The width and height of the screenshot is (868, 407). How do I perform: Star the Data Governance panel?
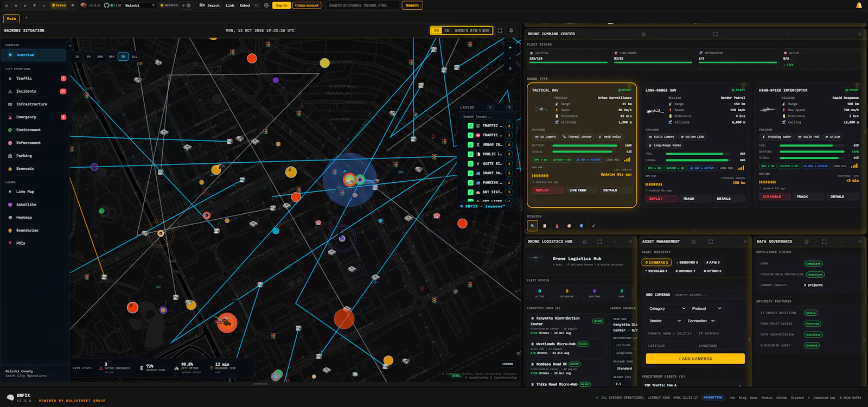(x=807, y=241)
